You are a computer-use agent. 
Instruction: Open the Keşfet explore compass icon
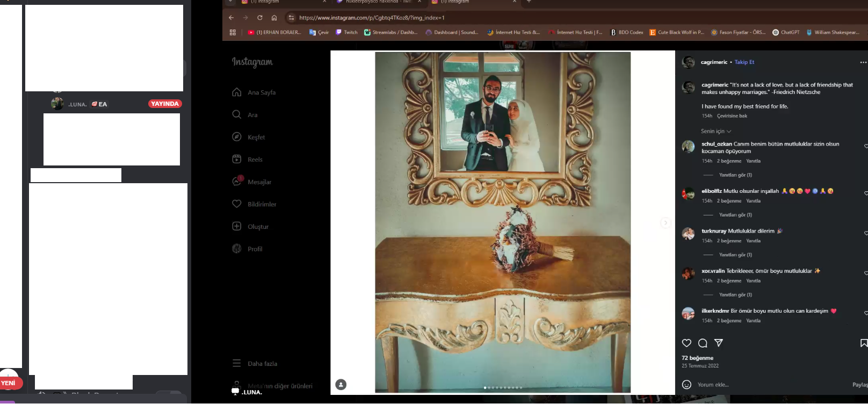coord(237,137)
